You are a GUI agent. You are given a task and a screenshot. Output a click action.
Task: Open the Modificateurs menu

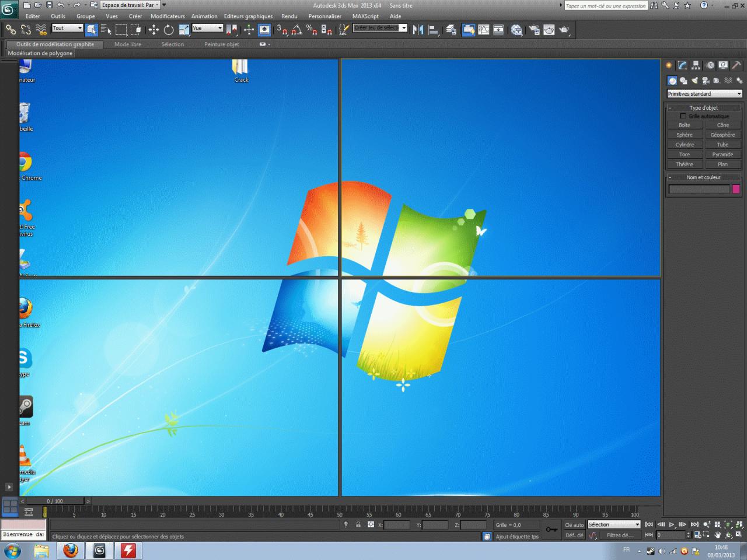tap(167, 16)
